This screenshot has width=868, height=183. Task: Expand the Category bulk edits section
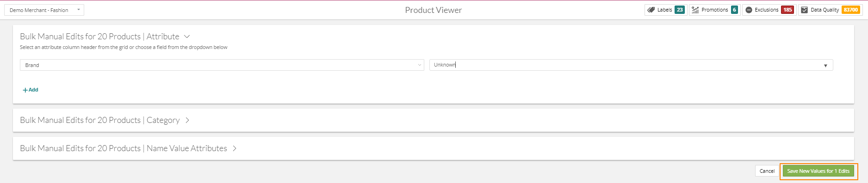click(187, 120)
